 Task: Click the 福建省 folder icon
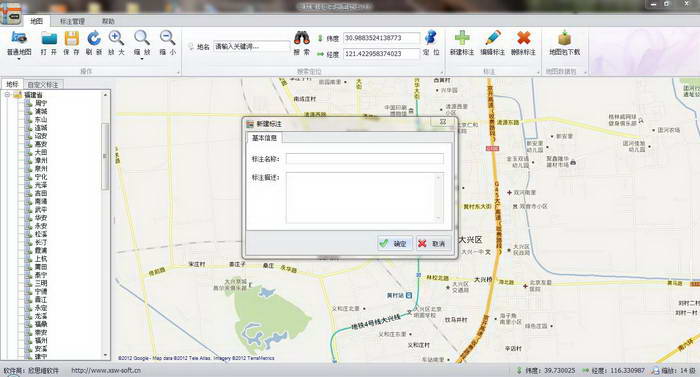18,95
